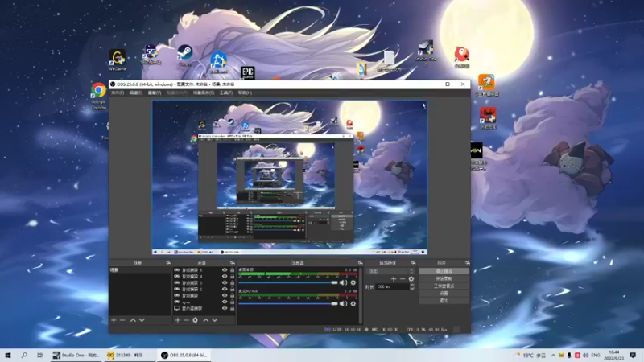644x362 pixels.
Task: Mute the Mic/Aux speaker icon
Action: [x=344, y=304]
